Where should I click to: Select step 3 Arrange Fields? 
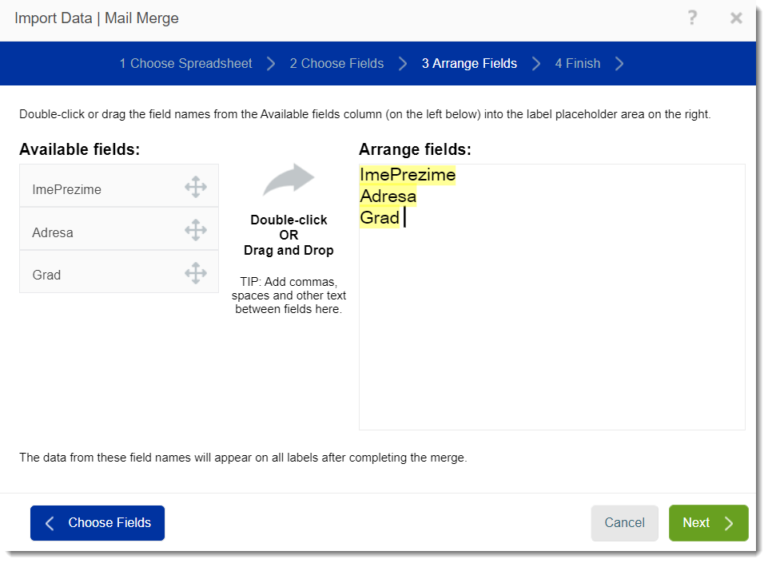469,64
